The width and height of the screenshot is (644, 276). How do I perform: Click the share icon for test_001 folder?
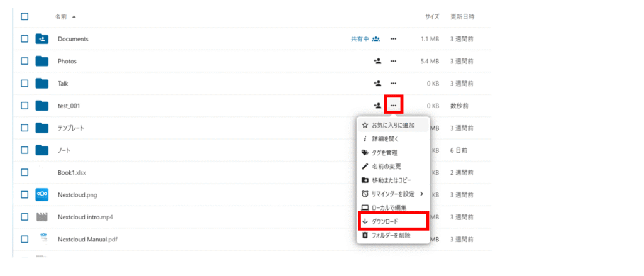pyautogui.click(x=377, y=106)
